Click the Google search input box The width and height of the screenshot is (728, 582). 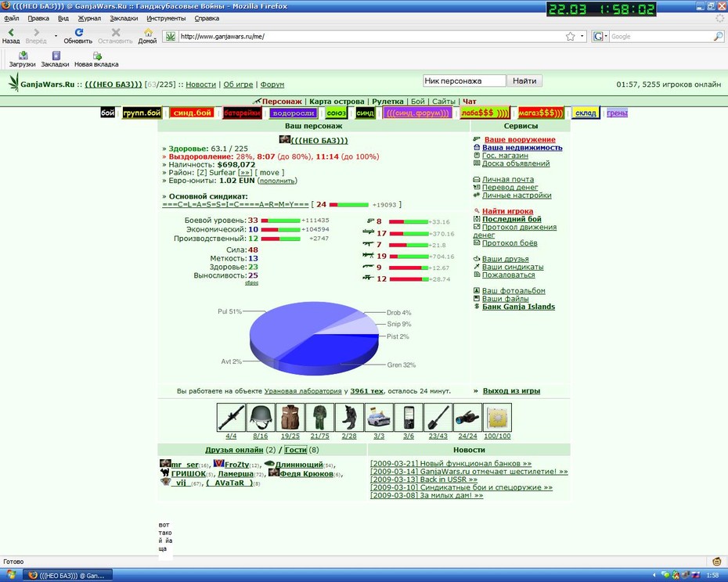661,36
